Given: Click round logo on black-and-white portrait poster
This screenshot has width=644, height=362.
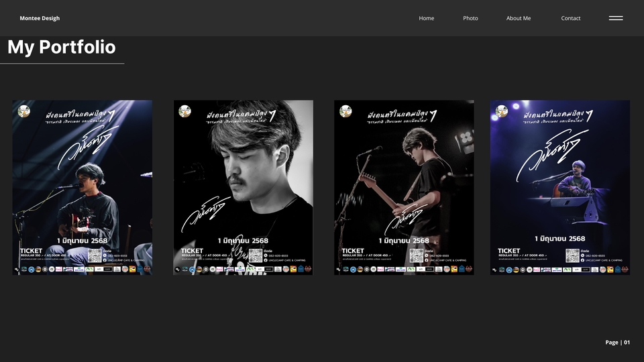Looking at the screenshot, I should pos(185,111).
